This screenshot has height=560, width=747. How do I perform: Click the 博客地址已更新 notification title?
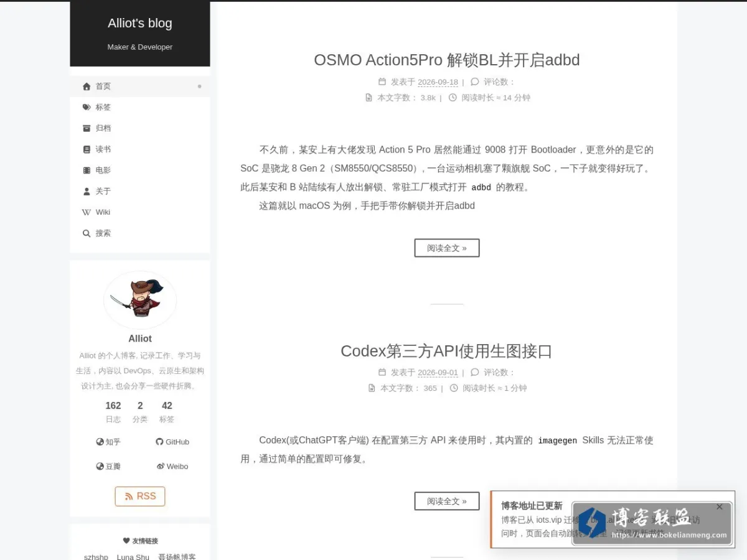coord(532,506)
